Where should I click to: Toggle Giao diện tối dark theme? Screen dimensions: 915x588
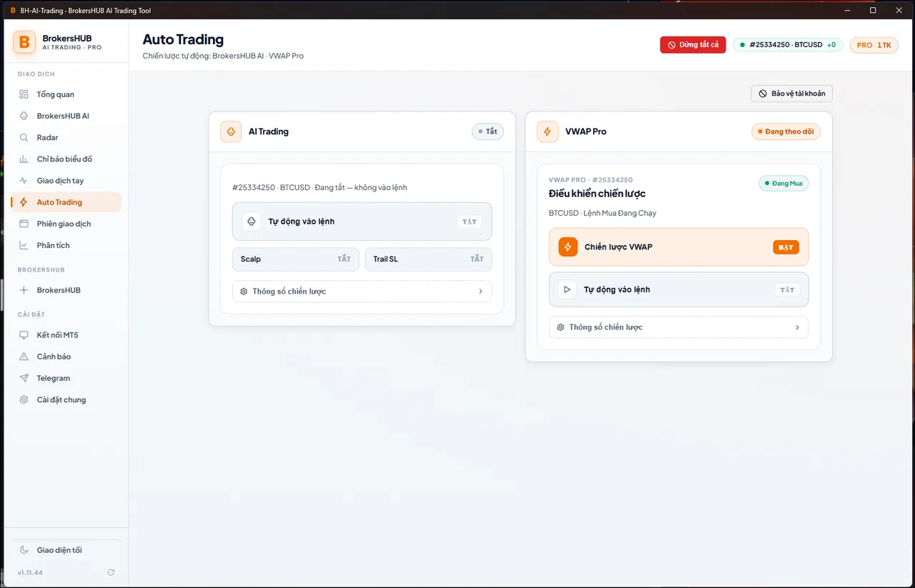(66, 550)
